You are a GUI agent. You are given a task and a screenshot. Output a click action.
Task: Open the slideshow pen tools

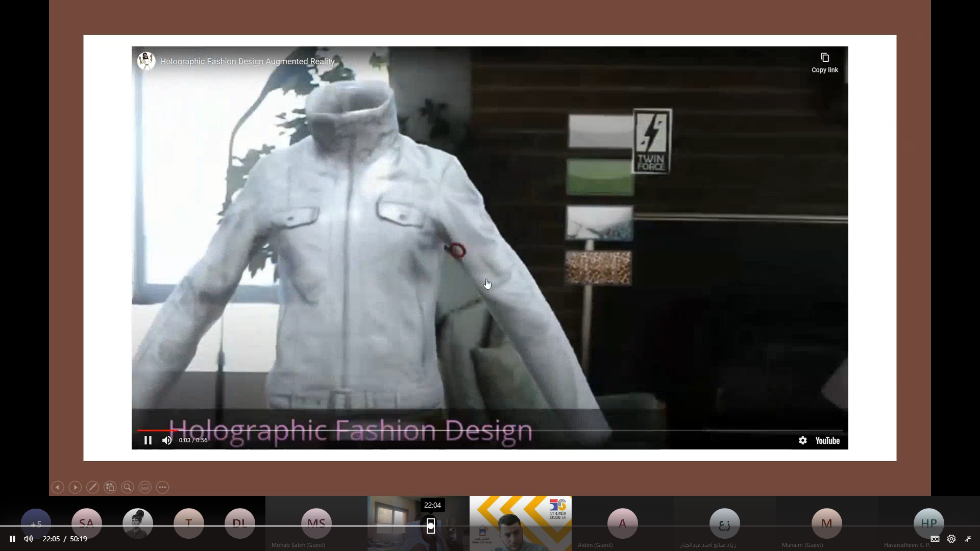coord(92,487)
